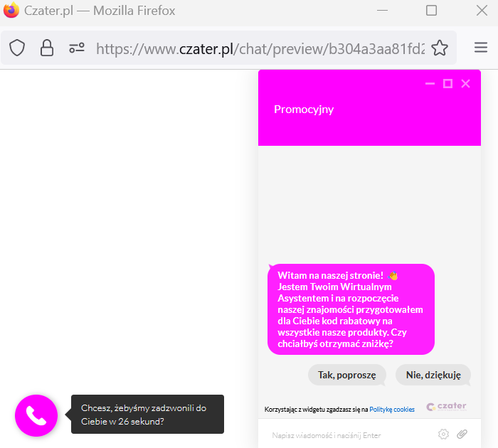The width and height of the screenshot is (498, 448).
Task: Open the Politykę cookies link
Action: tap(392, 410)
